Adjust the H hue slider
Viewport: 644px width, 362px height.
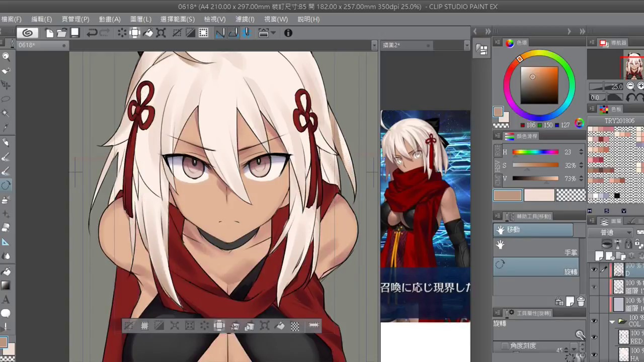535,152
